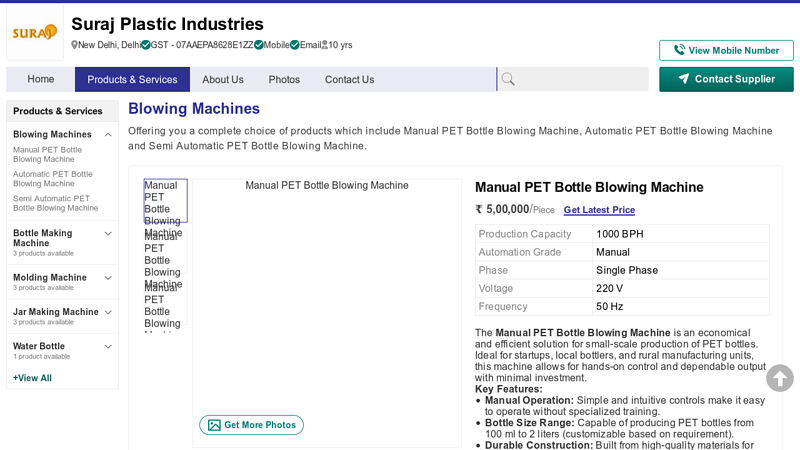The height and width of the screenshot is (450, 800).
Task: Click the scroll-to-top arrow button
Action: tap(780, 378)
